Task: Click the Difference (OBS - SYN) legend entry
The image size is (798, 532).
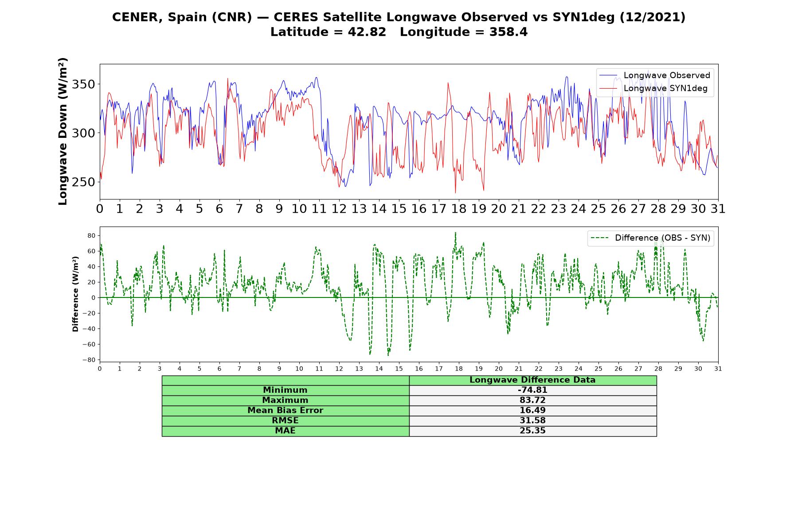Action: pos(651,238)
